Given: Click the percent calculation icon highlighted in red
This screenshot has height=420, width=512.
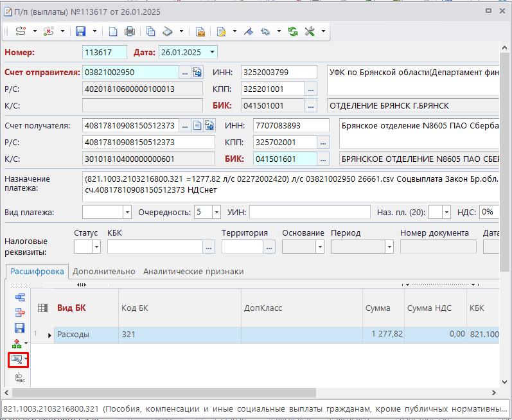Looking at the screenshot, I should point(17,360).
